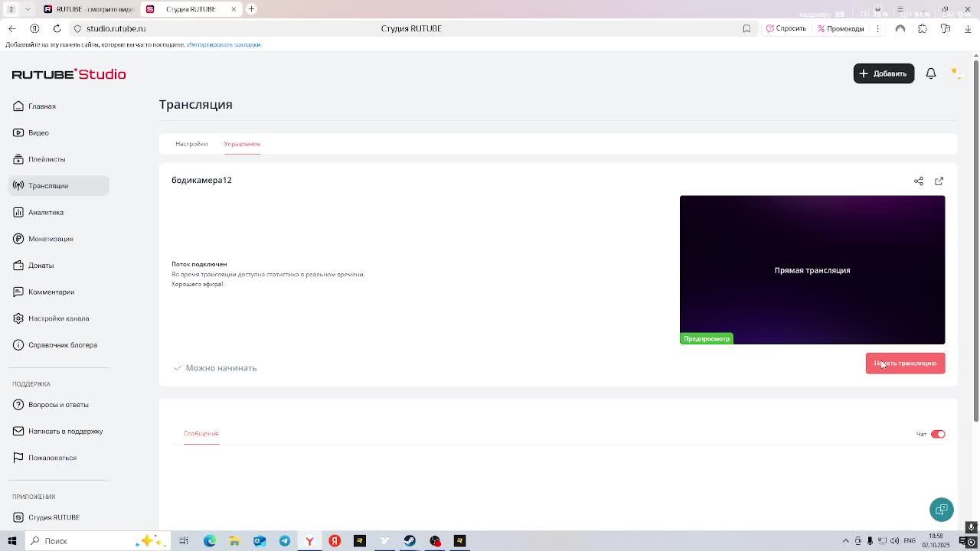Reload the page
Viewport: 980px width, 551px height.
point(57,28)
